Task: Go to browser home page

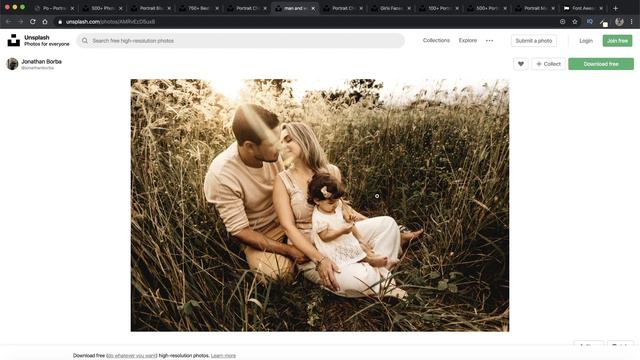Action: pyautogui.click(x=45, y=22)
